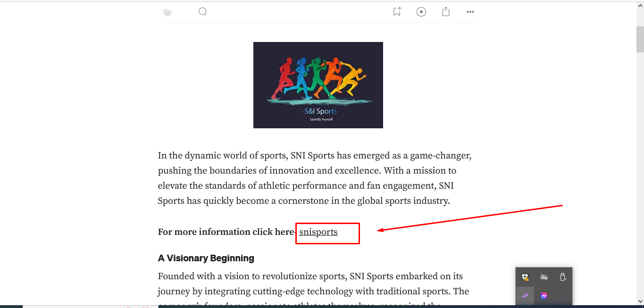This screenshot has height=308, width=644.
Task: Save the article with the bookmark icon
Action: click(x=397, y=12)
